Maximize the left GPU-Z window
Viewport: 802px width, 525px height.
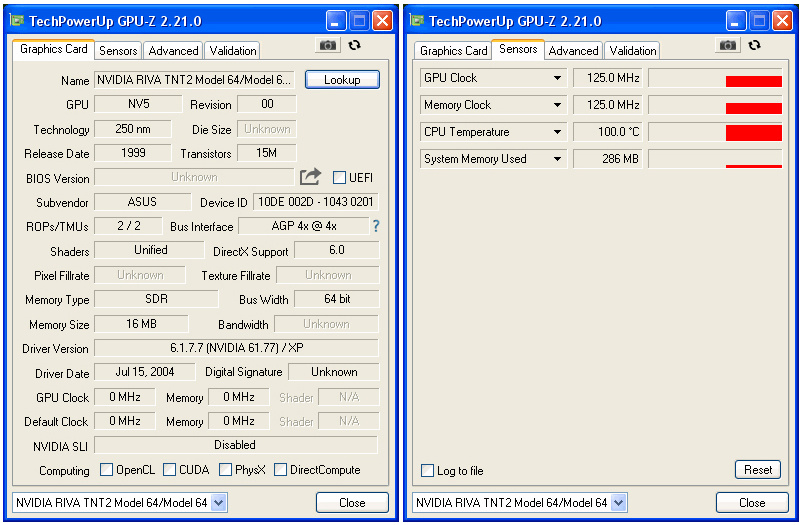tap(360, 21)
